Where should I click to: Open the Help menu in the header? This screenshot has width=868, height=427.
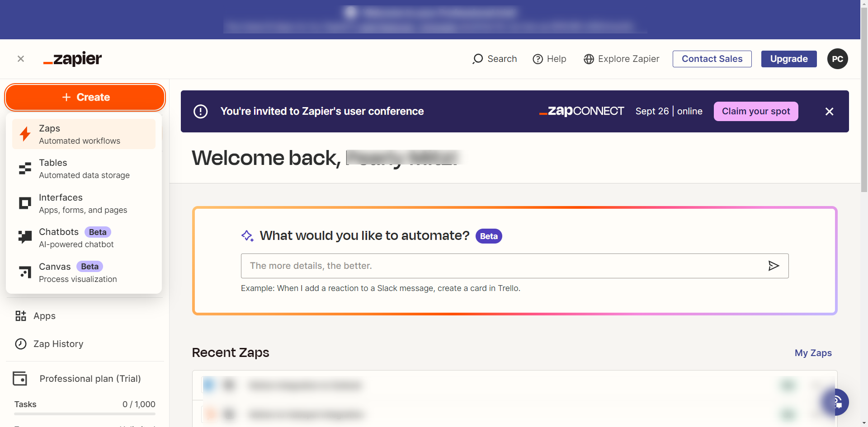[549, 59]
